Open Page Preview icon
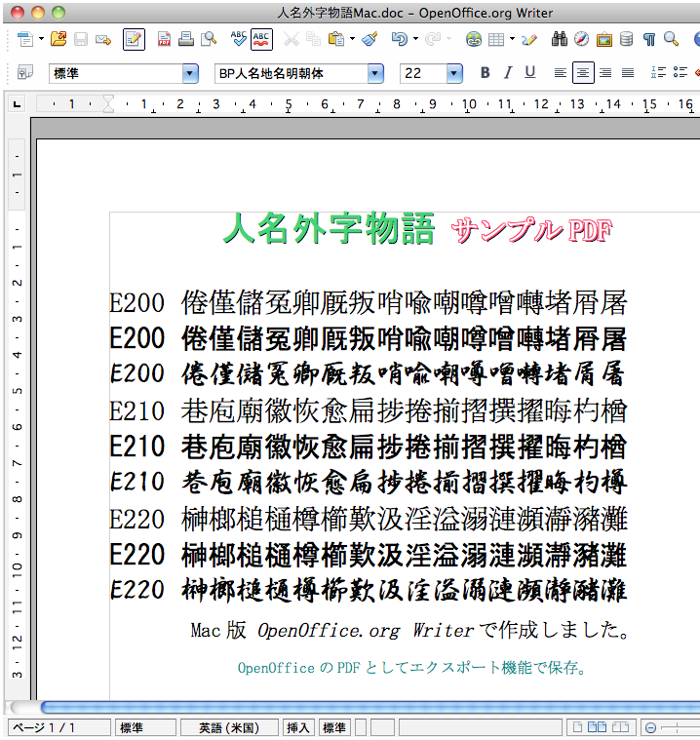Viewport: 700px width, 740px height. pos(209,39)
